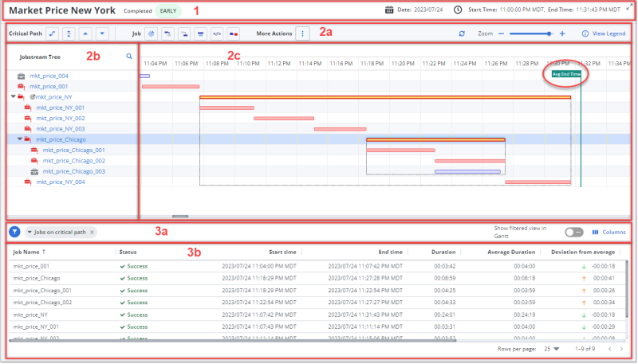Click the zoom out minus icon

[501, 34]
